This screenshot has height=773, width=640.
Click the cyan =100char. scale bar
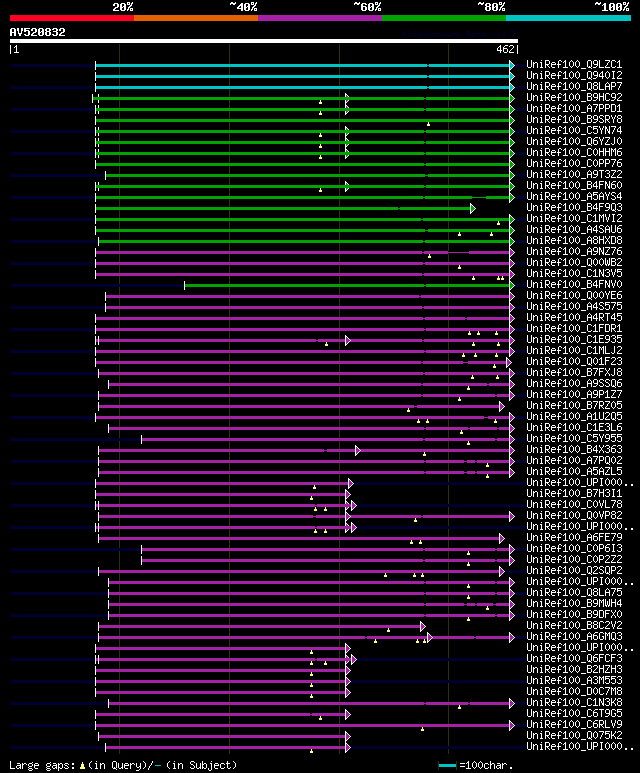pyautogui.click(x=447, y=766)
